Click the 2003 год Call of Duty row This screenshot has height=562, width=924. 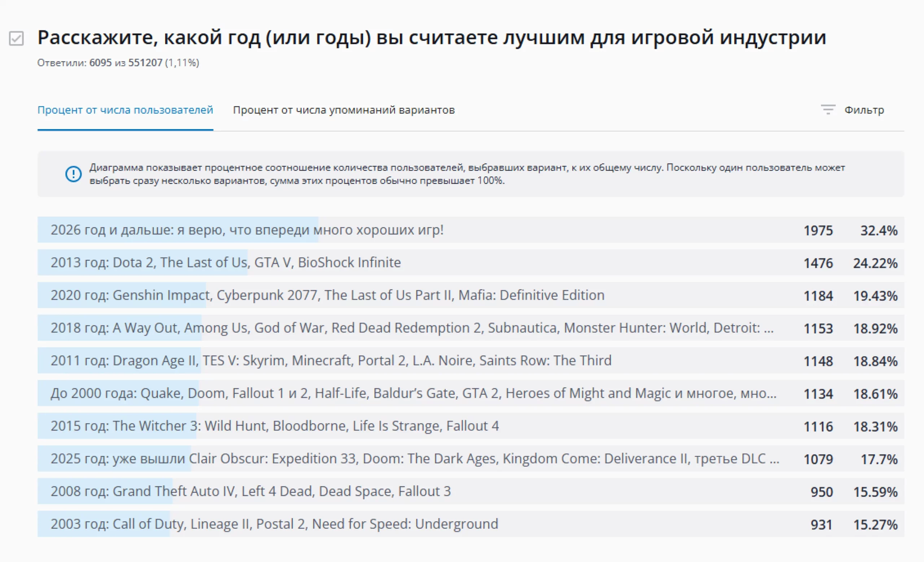click(x=274, y=524)
